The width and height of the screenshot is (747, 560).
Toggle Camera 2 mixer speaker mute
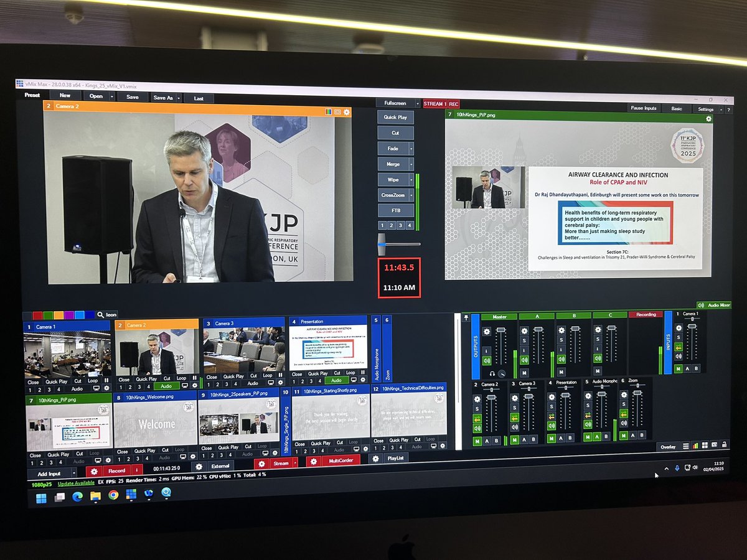coord(477,428)
